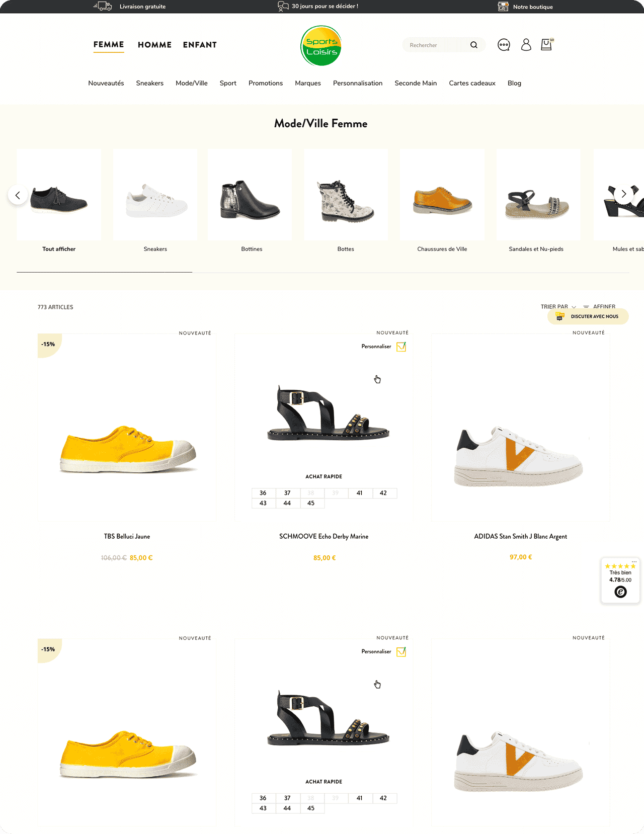This screenshot has height=834, width=644.
Task: Switch to the HOMME tab
Action: [154, 45]
